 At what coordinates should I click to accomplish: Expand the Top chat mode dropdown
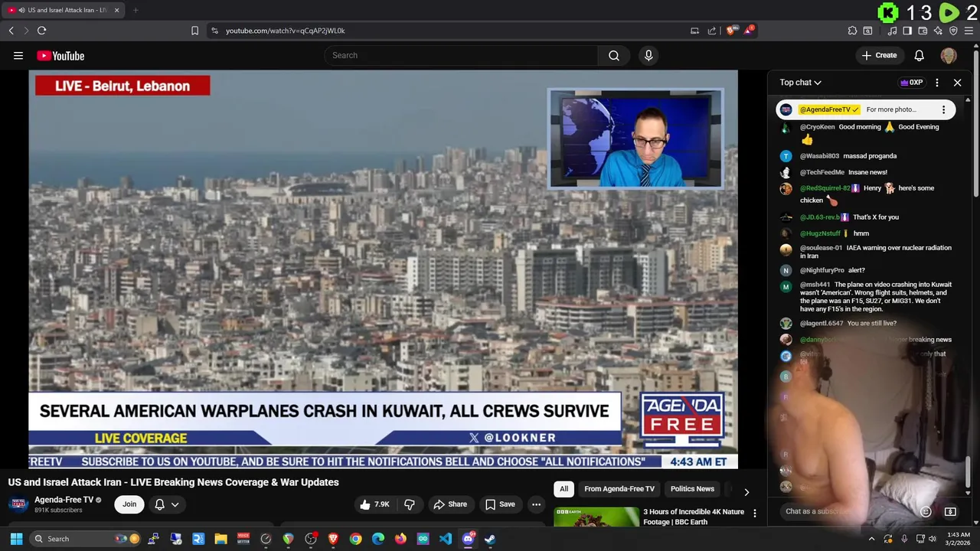800,83
